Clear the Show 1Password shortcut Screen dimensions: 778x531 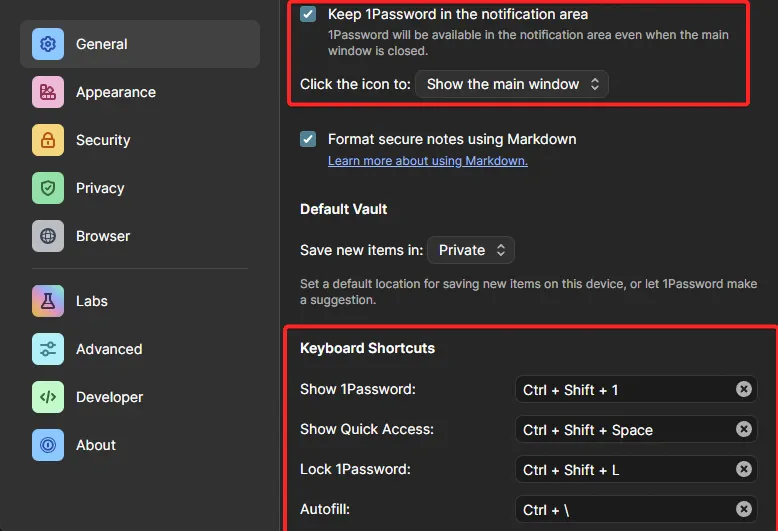coord(743,389)
